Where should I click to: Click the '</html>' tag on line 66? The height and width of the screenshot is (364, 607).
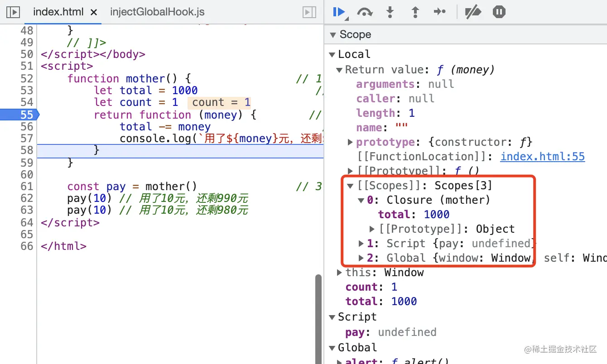click(x=63, y=246)
